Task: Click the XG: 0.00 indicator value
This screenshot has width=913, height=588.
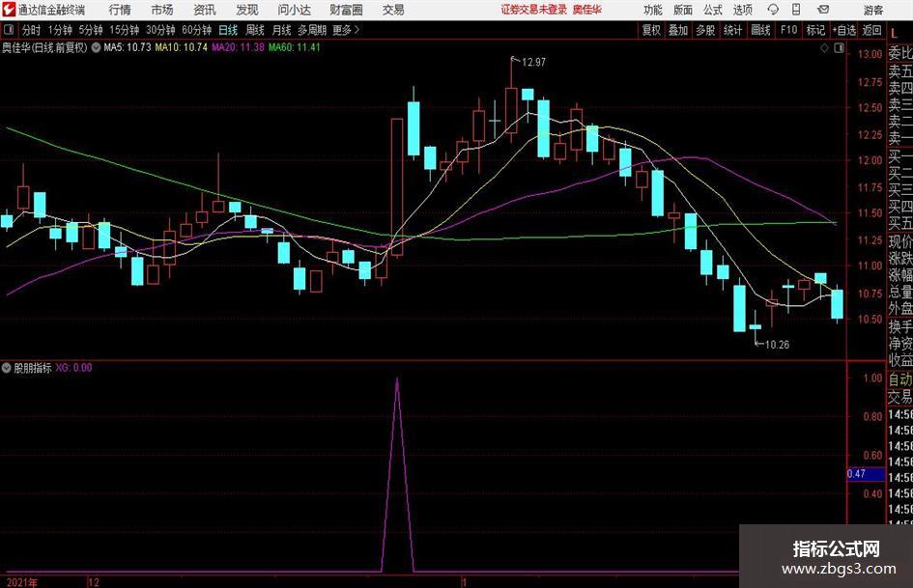Action: point(74,368)
